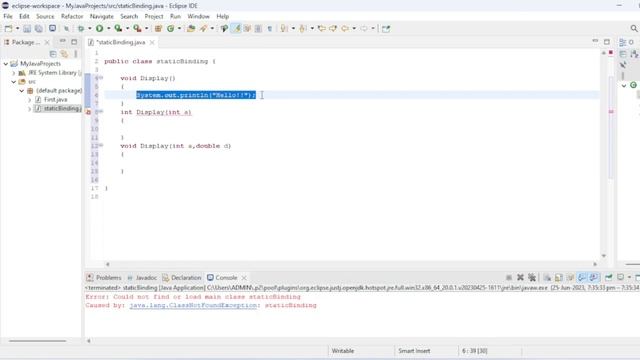This screenshot has width=640, height=360.
Task: Toggle Word Wrap icon in toolbar
Action: [247, 28]
